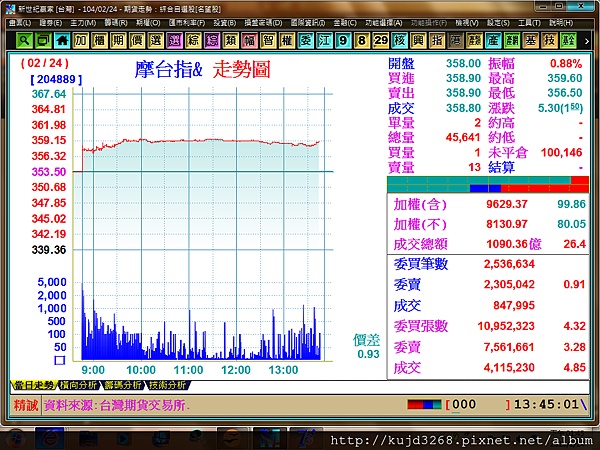The height and width of the screenshot is (450, 600).
Task: Click the 摩台指& chart title
Action: (168, 70)
